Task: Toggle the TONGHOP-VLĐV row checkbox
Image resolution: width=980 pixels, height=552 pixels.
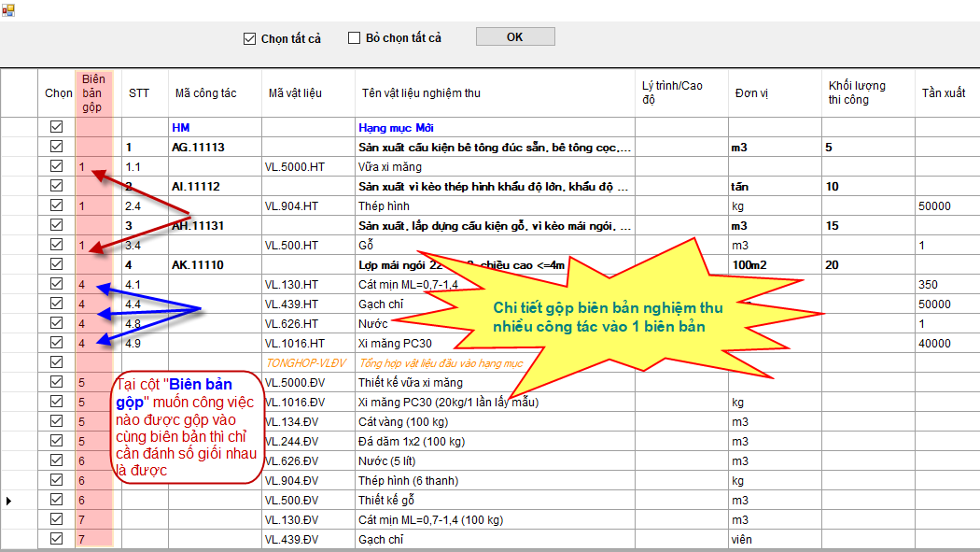Action: pos(56,362)
